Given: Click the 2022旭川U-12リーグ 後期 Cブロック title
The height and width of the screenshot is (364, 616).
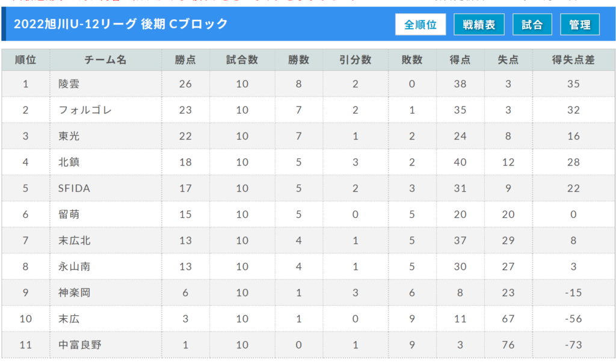Looking at the screenshot, I should [x=120, y=24].
